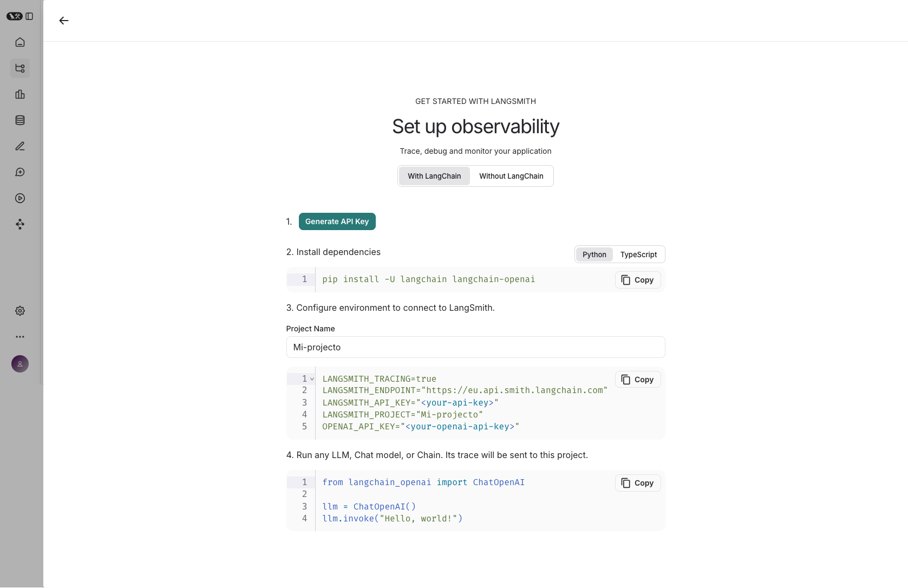
Task: Open the Settings gear icon
Action: point(20,311)
